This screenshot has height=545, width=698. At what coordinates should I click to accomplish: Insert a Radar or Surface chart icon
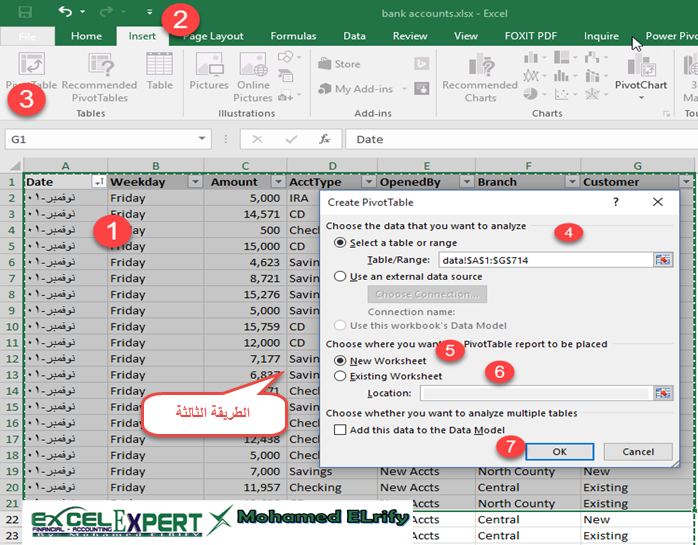[592, 94]
